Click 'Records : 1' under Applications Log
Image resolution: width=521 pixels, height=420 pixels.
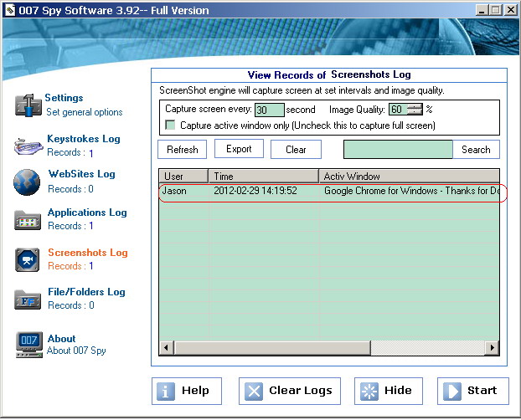click(x=70, y=226)
